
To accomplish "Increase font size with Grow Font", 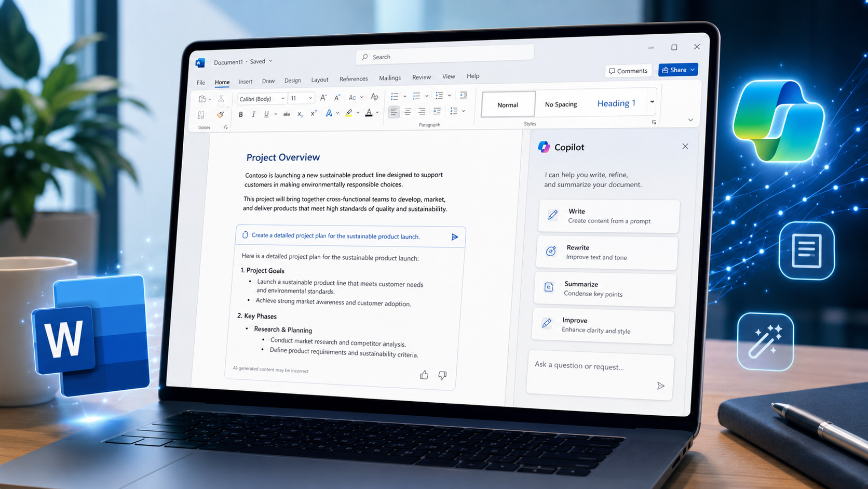I will coord(323,98).
